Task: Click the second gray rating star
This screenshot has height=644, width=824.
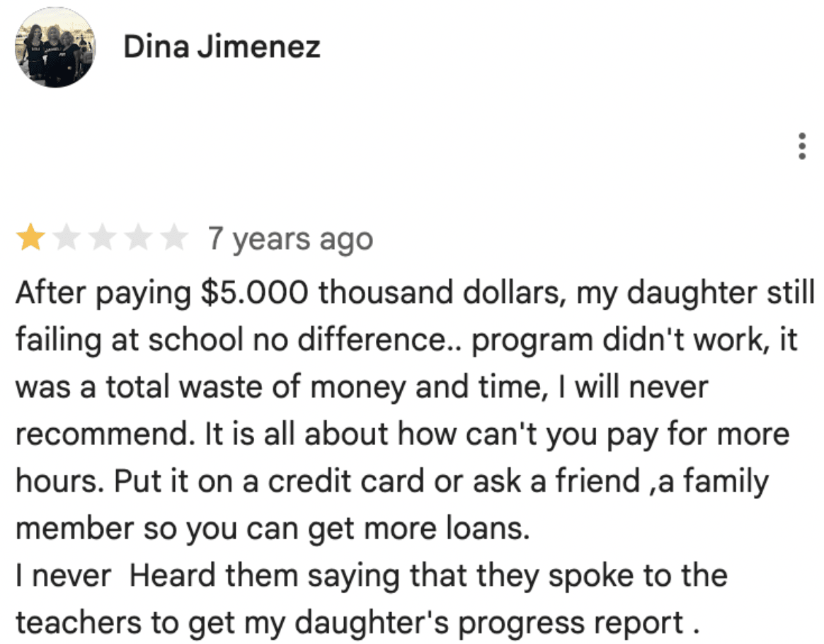Action: tap(67, 239)
